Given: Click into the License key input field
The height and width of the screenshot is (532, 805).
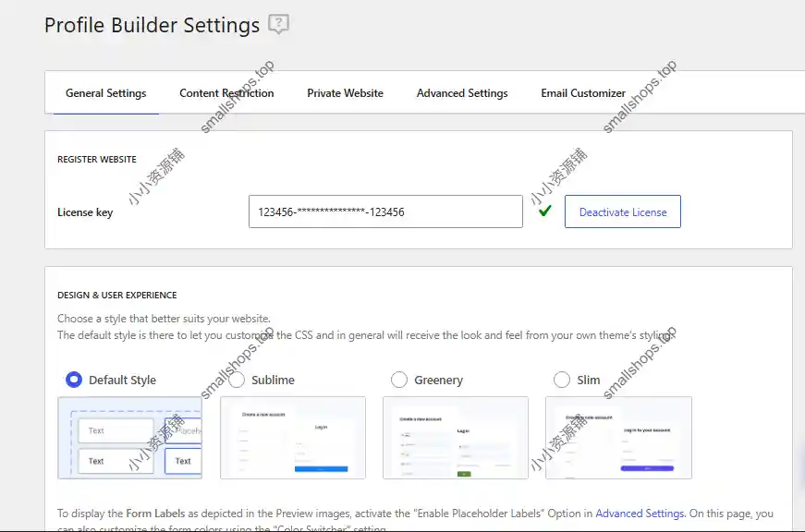Looking at the screenshot, I should (x=385, y=212).
